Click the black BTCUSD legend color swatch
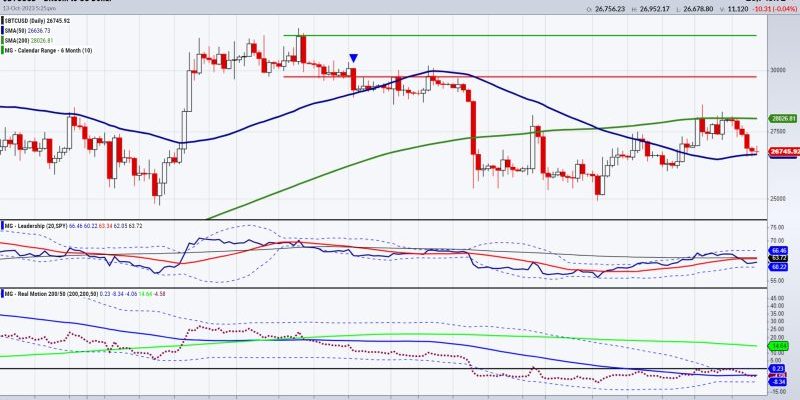Image resolution: width=800 pixels, height=400 pixels. (x=3, y=20)
